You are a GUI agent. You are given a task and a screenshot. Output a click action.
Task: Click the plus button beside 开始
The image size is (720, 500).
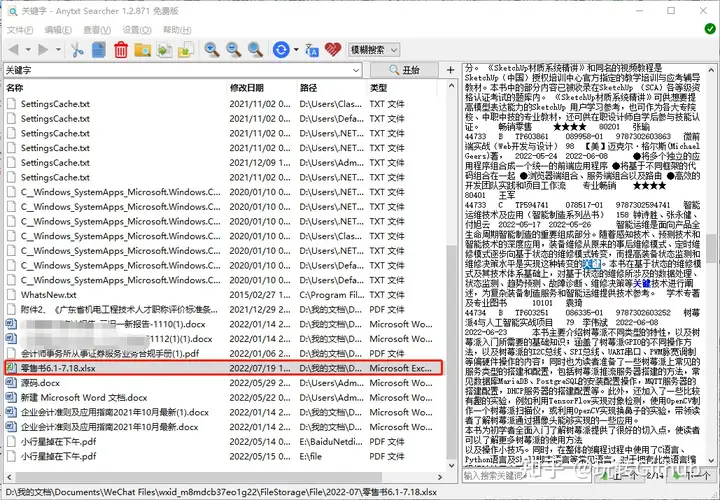tap(450, 70)
